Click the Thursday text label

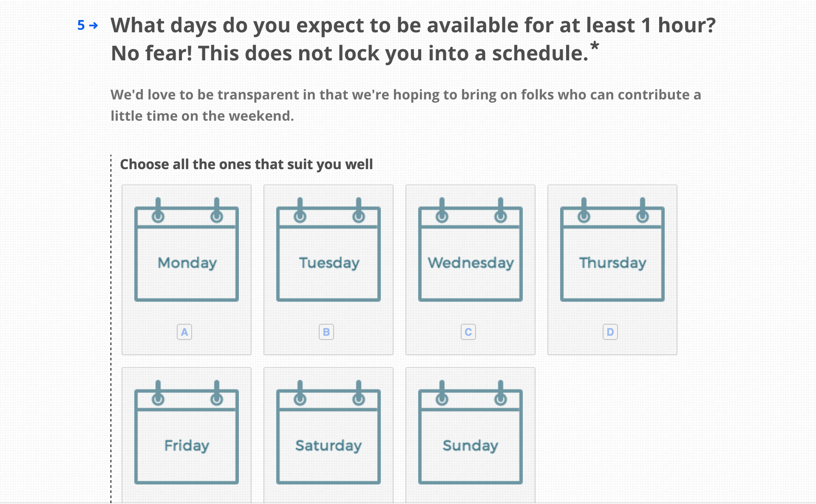[613, 263]
